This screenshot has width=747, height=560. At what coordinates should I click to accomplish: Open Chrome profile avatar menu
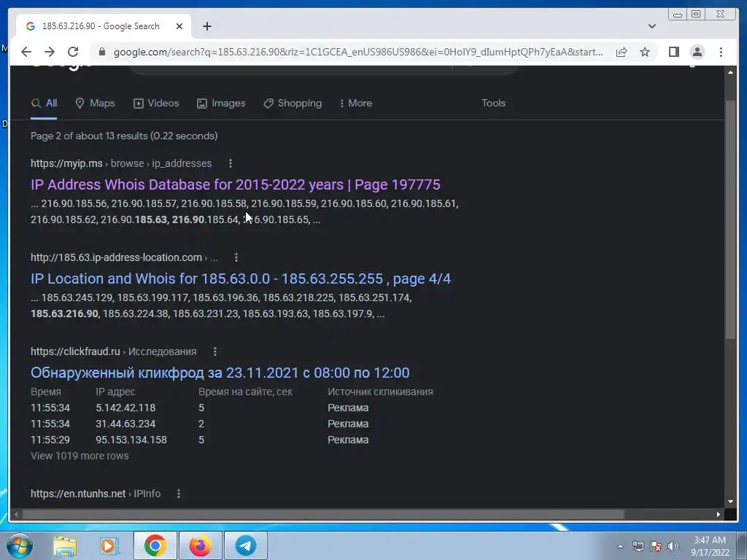[697, 52]
